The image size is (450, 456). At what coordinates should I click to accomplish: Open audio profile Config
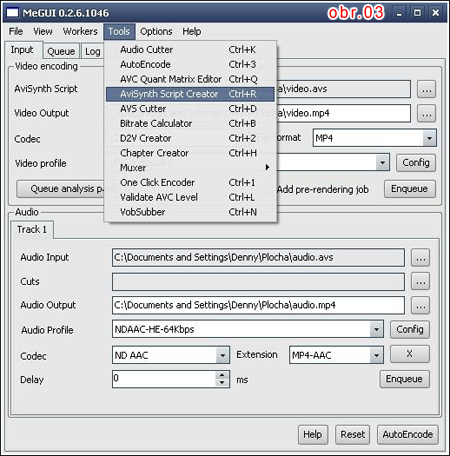410,330
